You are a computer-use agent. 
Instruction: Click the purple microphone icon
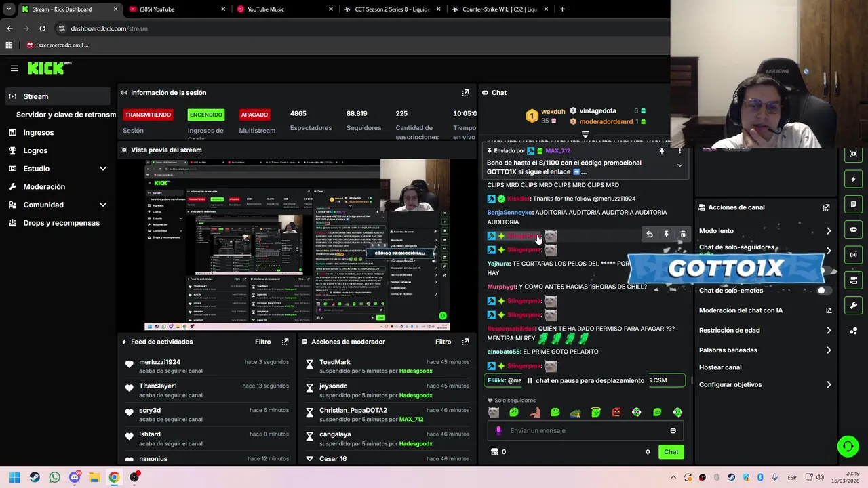(498, 430)
